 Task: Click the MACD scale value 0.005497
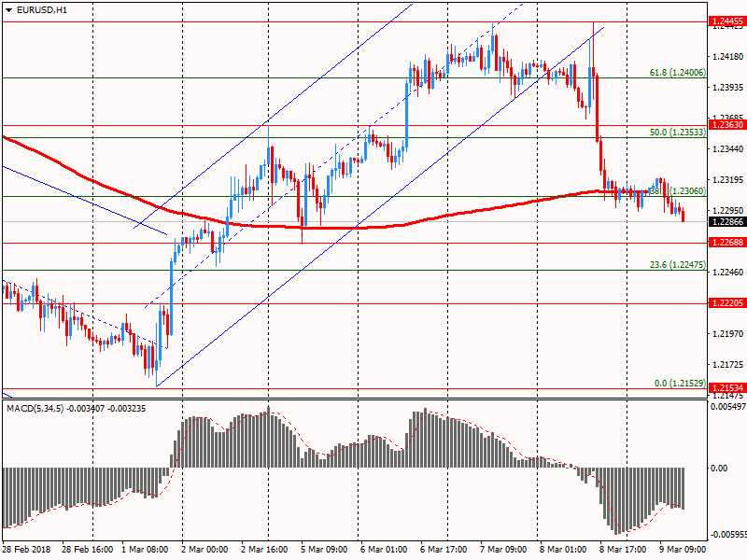pos(728,407)
